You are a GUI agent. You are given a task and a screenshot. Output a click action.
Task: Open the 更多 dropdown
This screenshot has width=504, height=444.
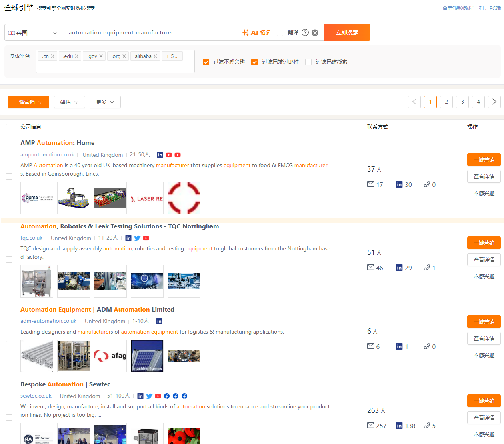(105, 102)
